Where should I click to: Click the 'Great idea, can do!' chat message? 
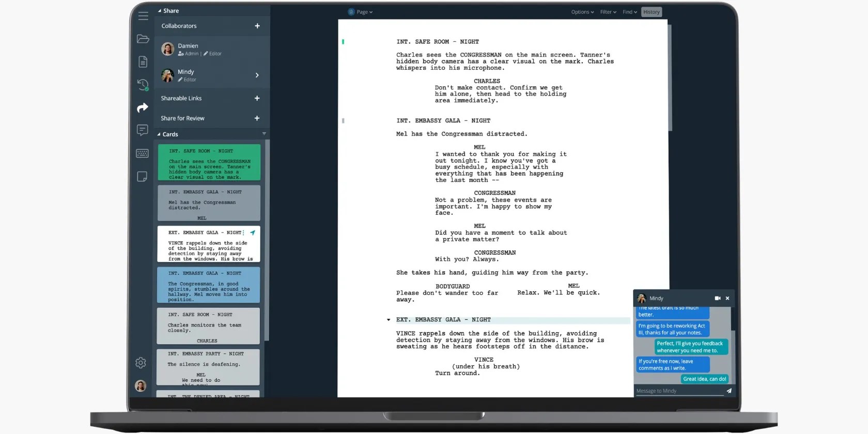click(704, 379)
